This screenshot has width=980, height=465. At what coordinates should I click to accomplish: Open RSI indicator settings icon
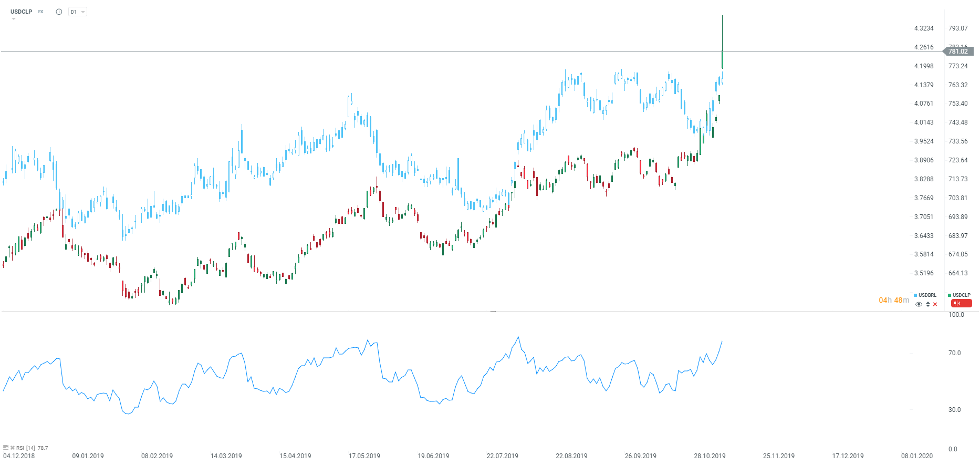pos(6,448)
